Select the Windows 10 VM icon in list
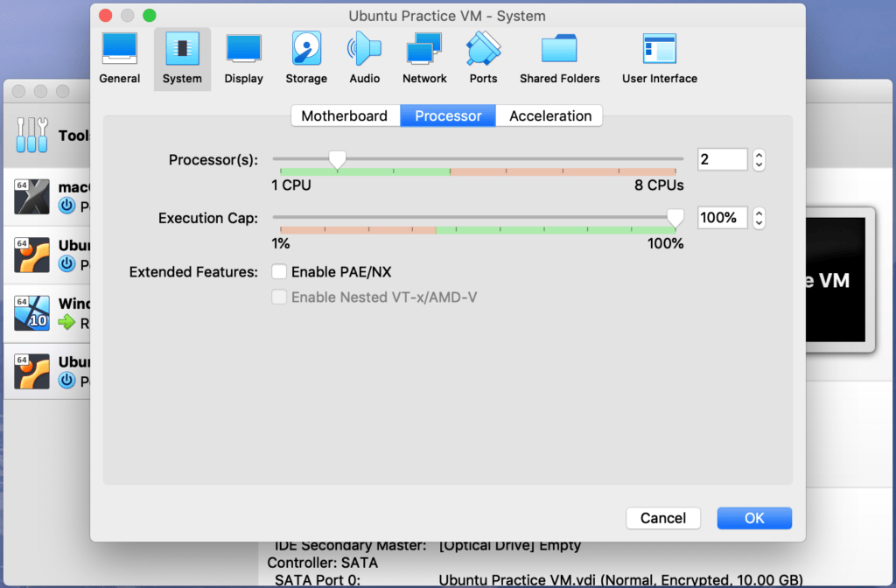The width and height of the screenshot is (896, 588). click(31, 313)
